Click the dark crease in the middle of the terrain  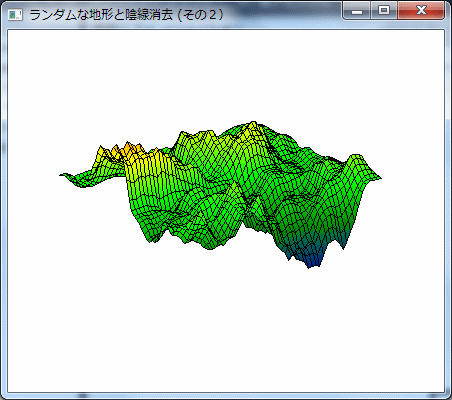246,197
